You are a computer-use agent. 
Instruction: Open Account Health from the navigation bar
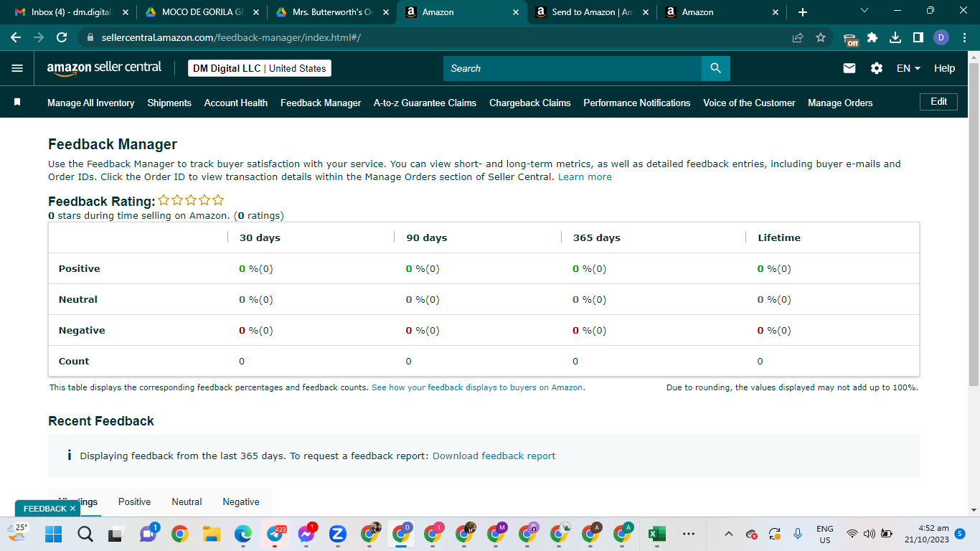236,103
